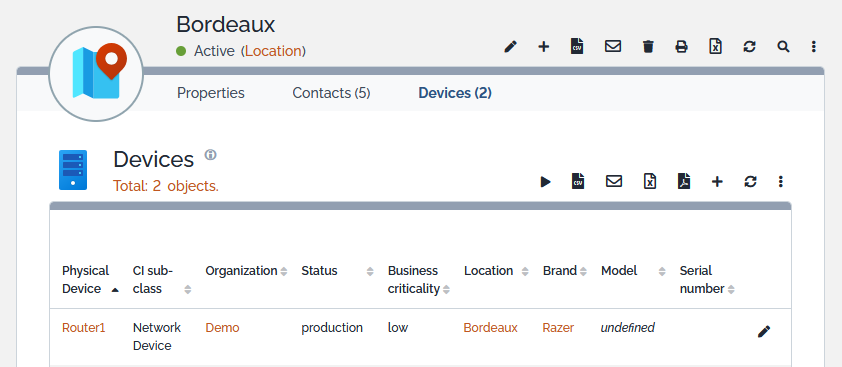The width and height of the screenshot is (842, 367).
Task: Sort by CI sub-class column
Action: click(x=162, y=280)
